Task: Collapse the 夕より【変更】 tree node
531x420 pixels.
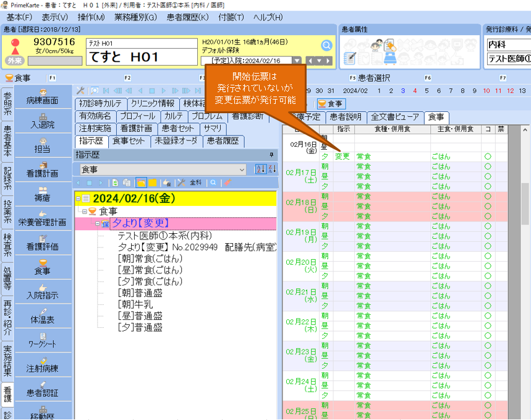Action: click(98, 224)
